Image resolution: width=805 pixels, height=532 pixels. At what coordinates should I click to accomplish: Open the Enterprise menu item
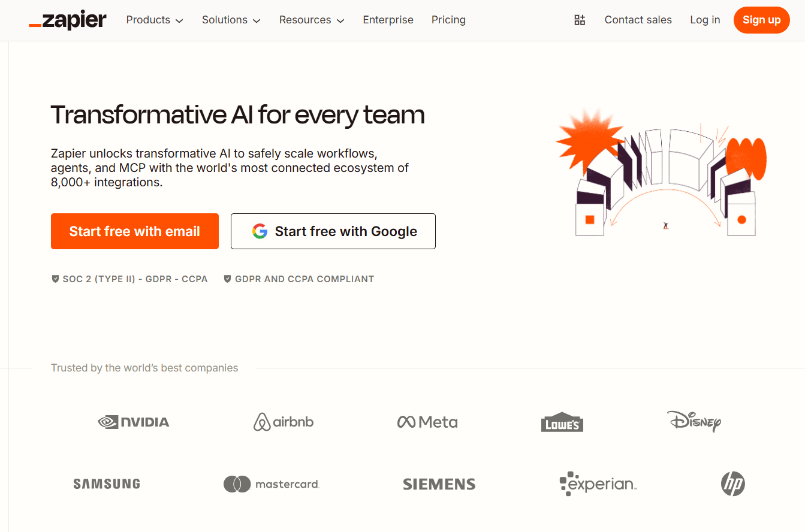(x=388, y=20)
